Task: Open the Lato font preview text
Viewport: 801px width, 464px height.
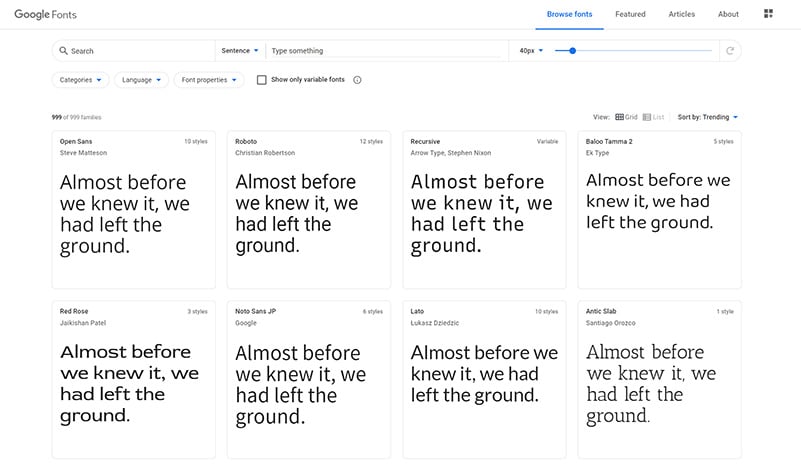Action: [x=484, y=374]
